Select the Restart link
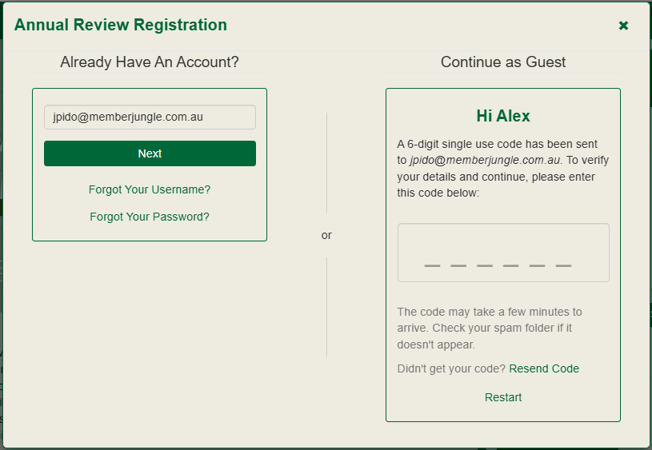The width and height of the screenshot is (652, 450). (503, 397)
